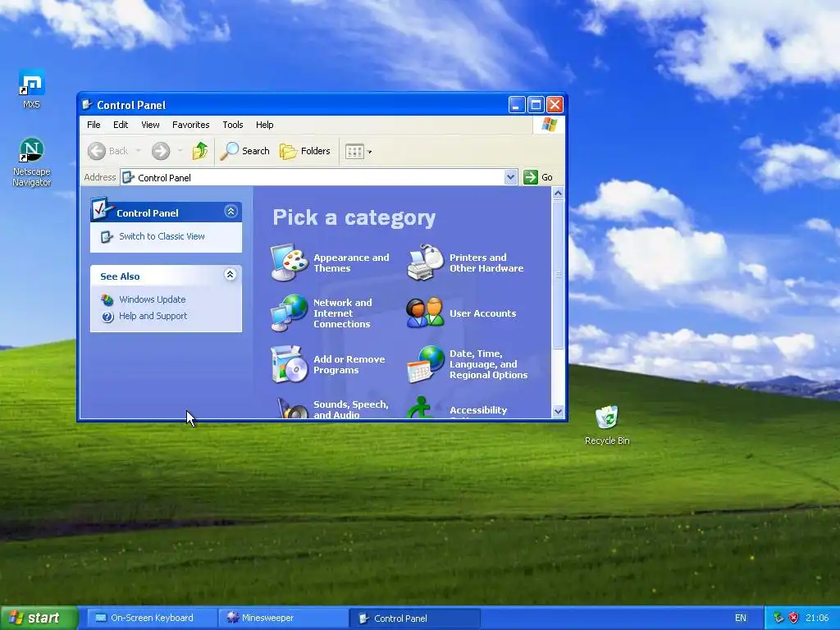
Task: Click the Start button
Action: pos(39,618)
